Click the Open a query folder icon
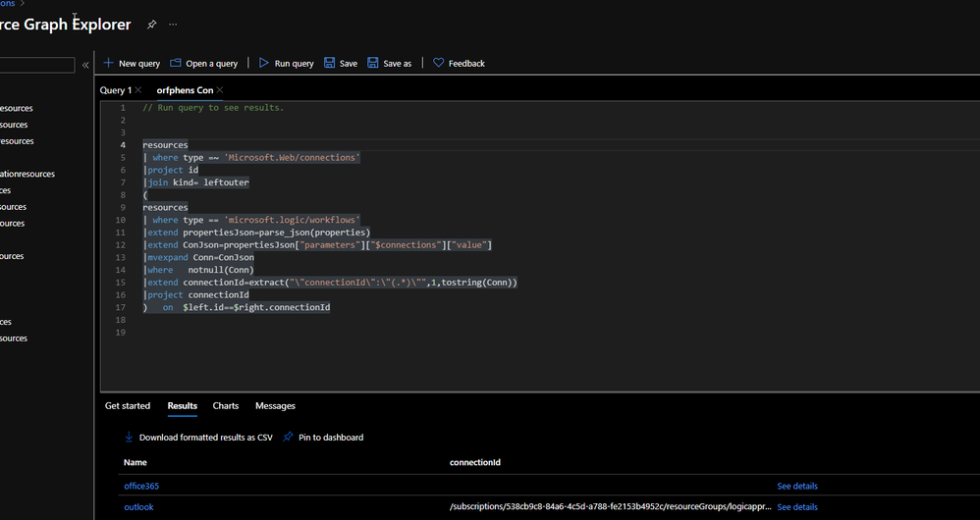The width and height of the screenshot is (980, 520). 176,63
